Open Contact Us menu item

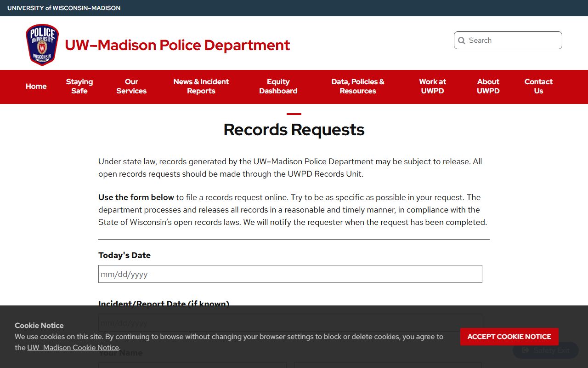[x=538, y=86]
